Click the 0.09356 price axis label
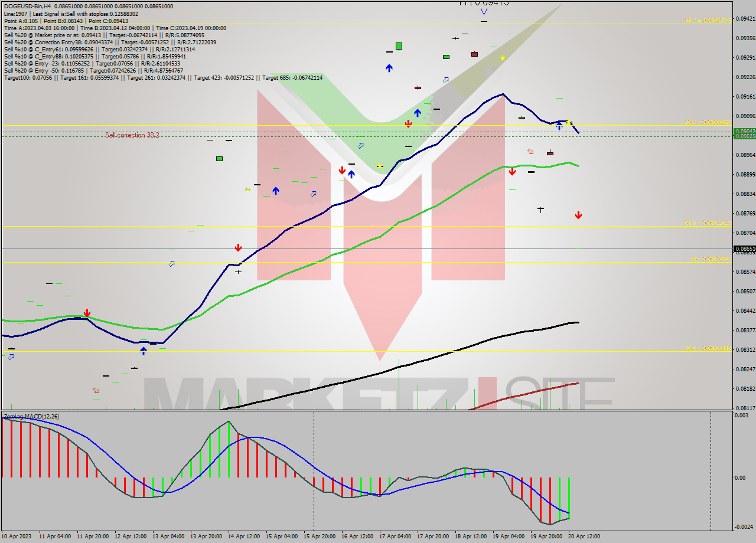This screenshot has width=756, height=543. (x=747, y=38)
